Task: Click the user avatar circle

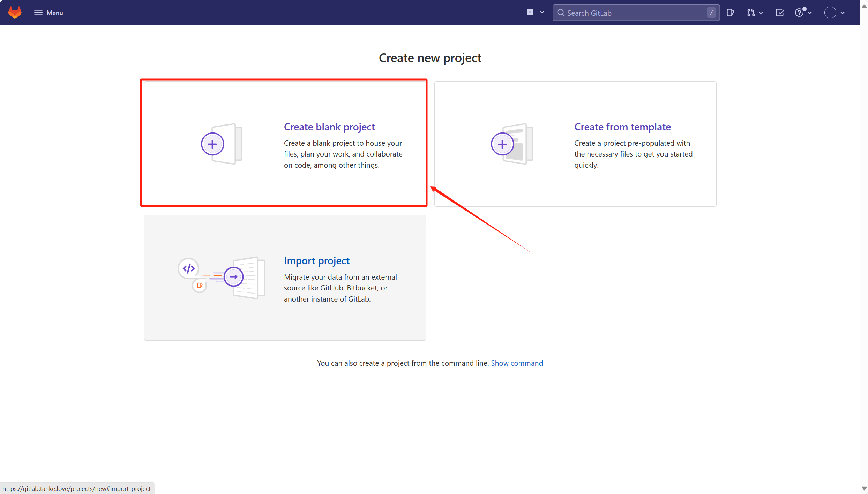Action: pos(830,13)
